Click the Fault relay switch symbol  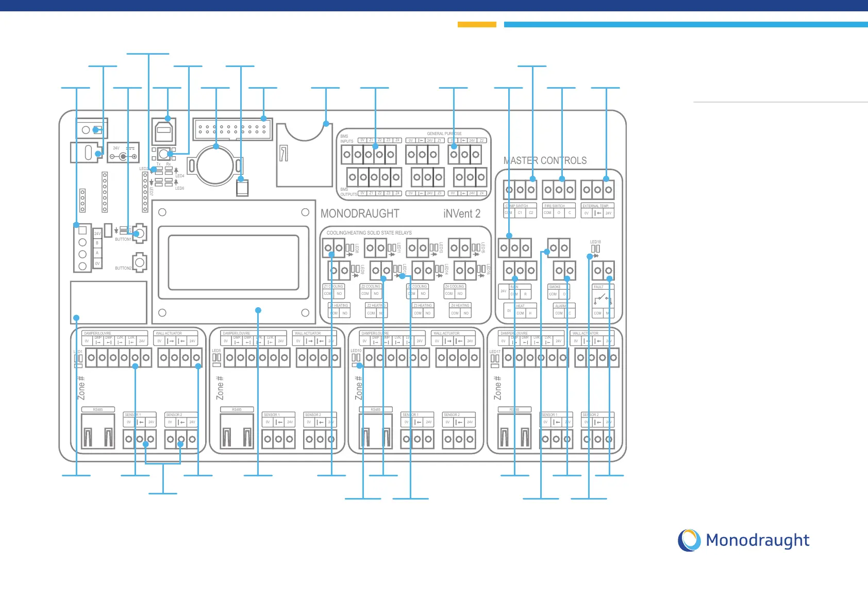(602, 300)
